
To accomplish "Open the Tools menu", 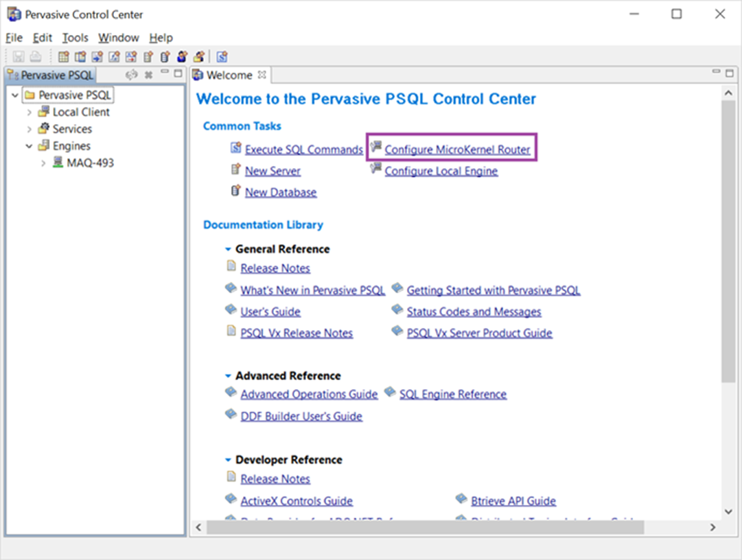I will click(76, 38).
